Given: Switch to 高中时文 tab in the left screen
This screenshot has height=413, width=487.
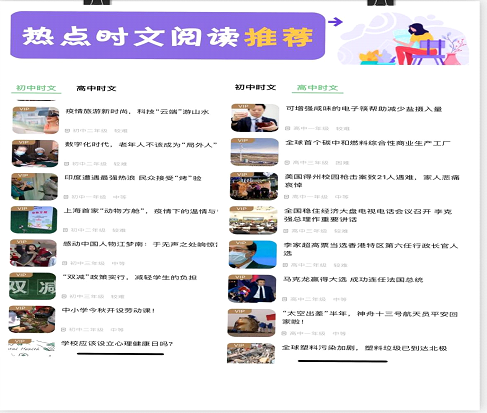Looking at the screenshot, I should point(96,88).
